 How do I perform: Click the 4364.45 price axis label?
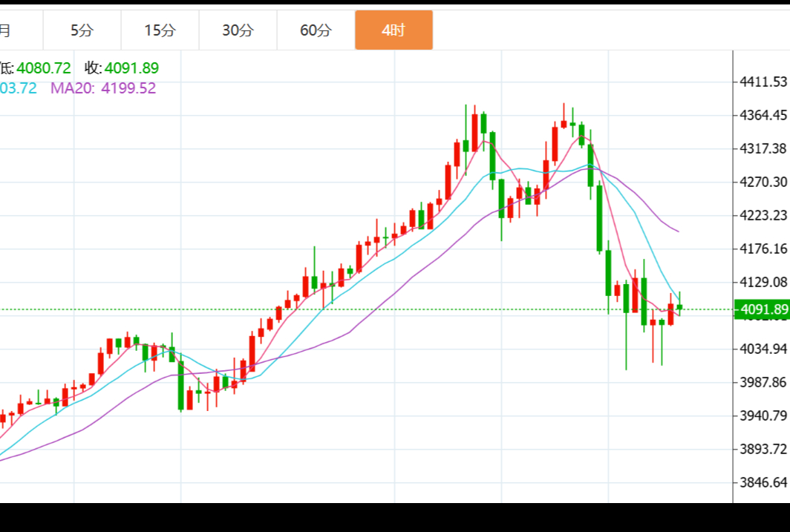click(x=763, y=115)
